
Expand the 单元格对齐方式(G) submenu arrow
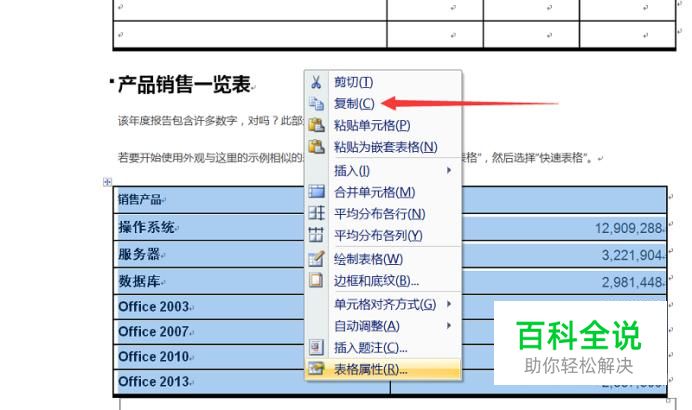point(449,304)
